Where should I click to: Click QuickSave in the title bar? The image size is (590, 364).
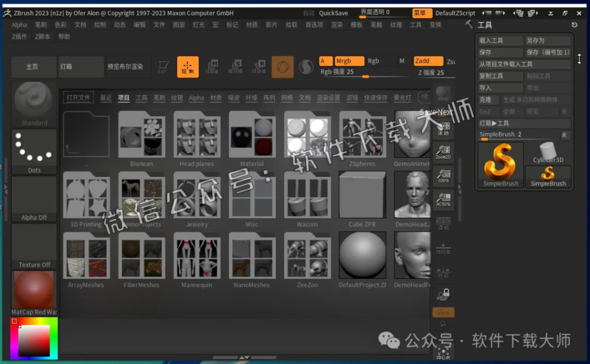334,12
